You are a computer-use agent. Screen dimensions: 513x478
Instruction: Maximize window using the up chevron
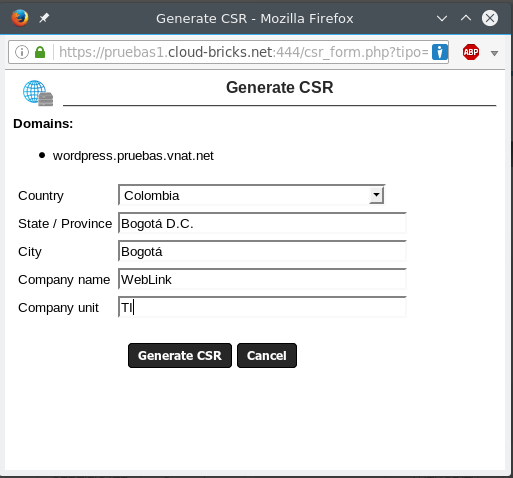[466, 18]
